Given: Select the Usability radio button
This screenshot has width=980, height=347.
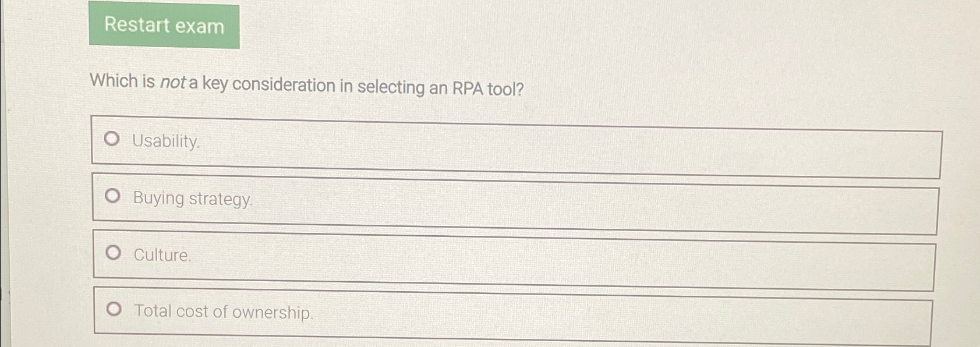Looking at the screenshot, I should point(113,140).
